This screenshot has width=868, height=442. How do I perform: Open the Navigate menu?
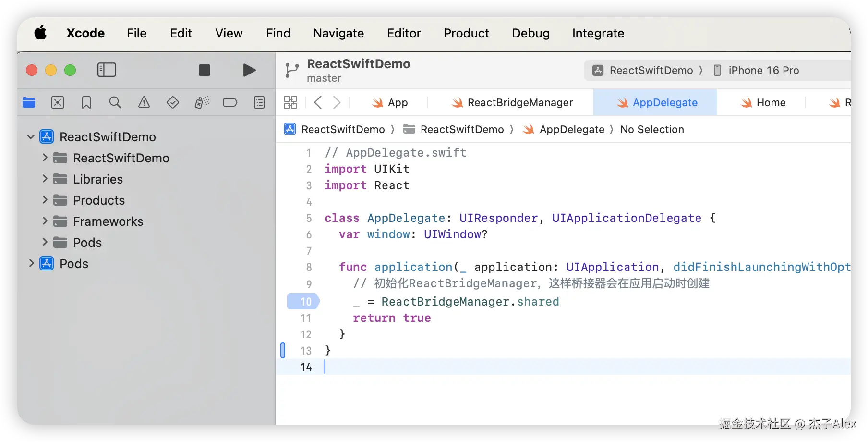coord(338,33)
